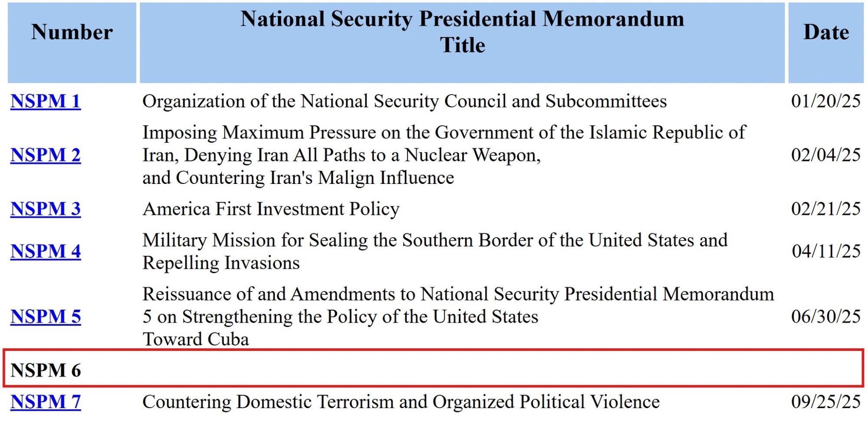Click the America First Investment Policy title

point(271,209)
